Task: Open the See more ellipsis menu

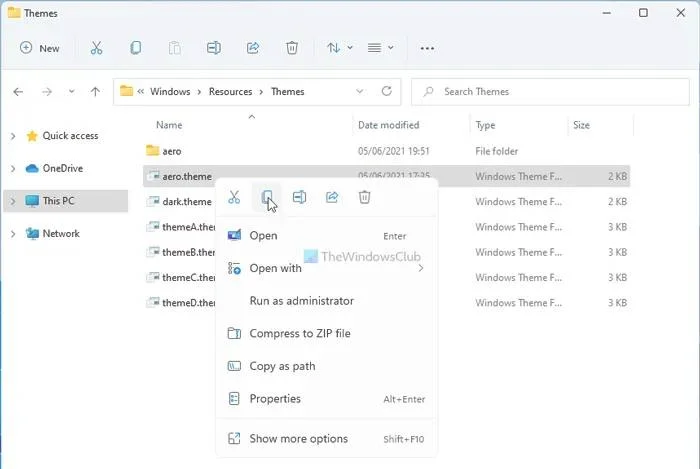Action: [x=427, y=48]
